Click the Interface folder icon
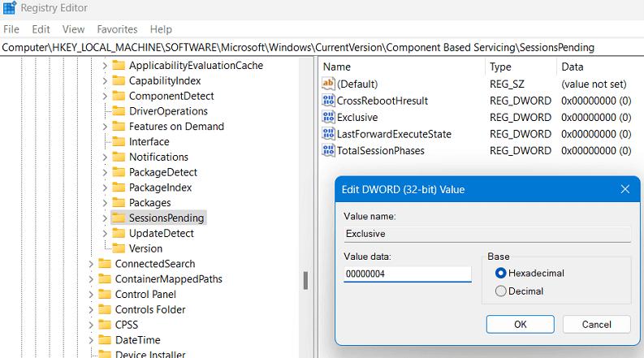Image resolution: width=644 pixels, height=358 pixels. (x=119, y=141)
